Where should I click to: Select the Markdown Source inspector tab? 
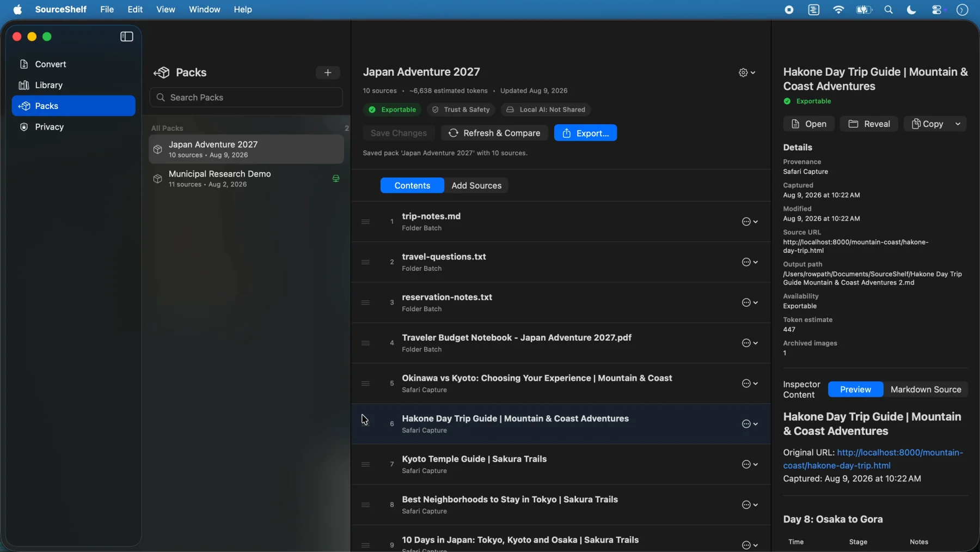926,390
